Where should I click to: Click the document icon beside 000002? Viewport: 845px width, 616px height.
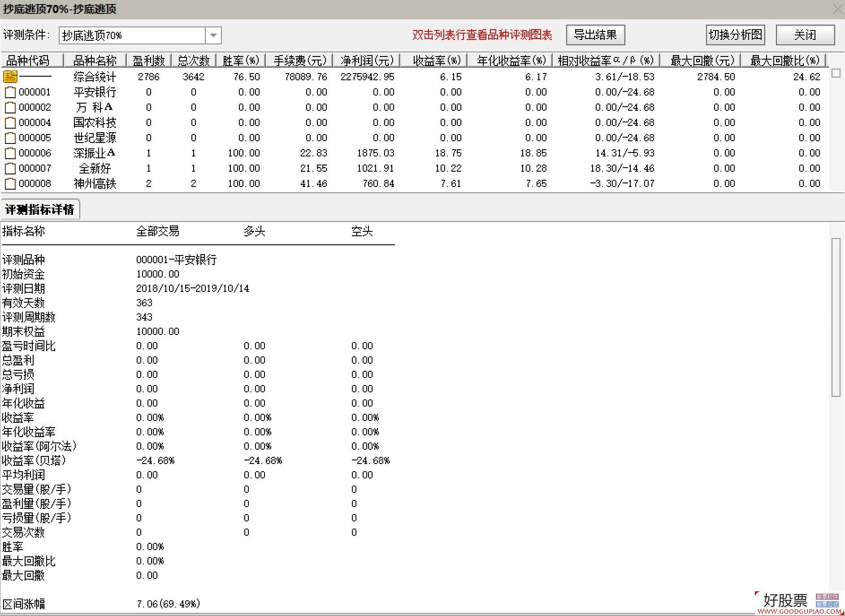click(x=10, y=108)
